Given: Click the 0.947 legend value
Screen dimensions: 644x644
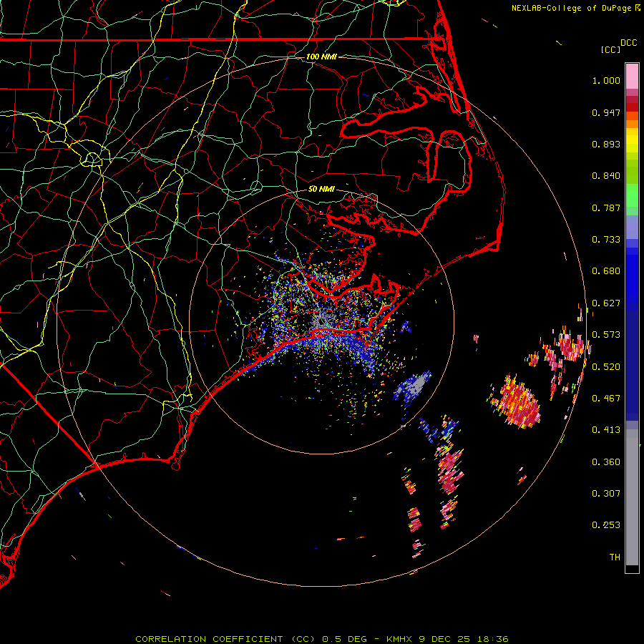Looking at the screenshot, I should [606, 112].
